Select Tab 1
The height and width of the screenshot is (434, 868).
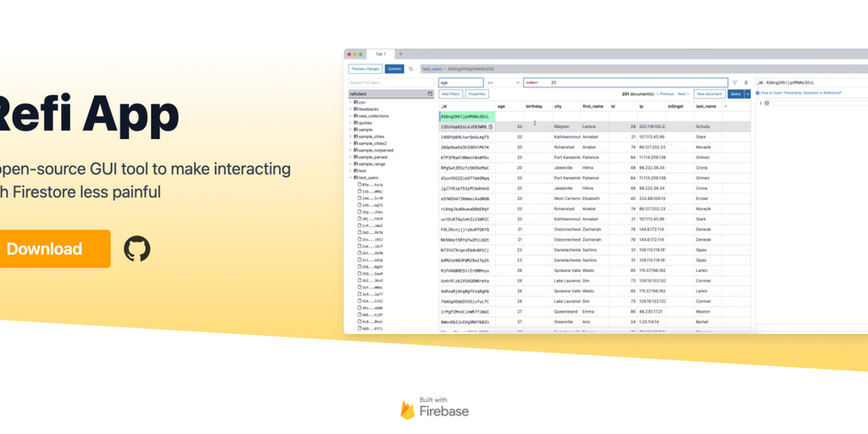[381, 54]
